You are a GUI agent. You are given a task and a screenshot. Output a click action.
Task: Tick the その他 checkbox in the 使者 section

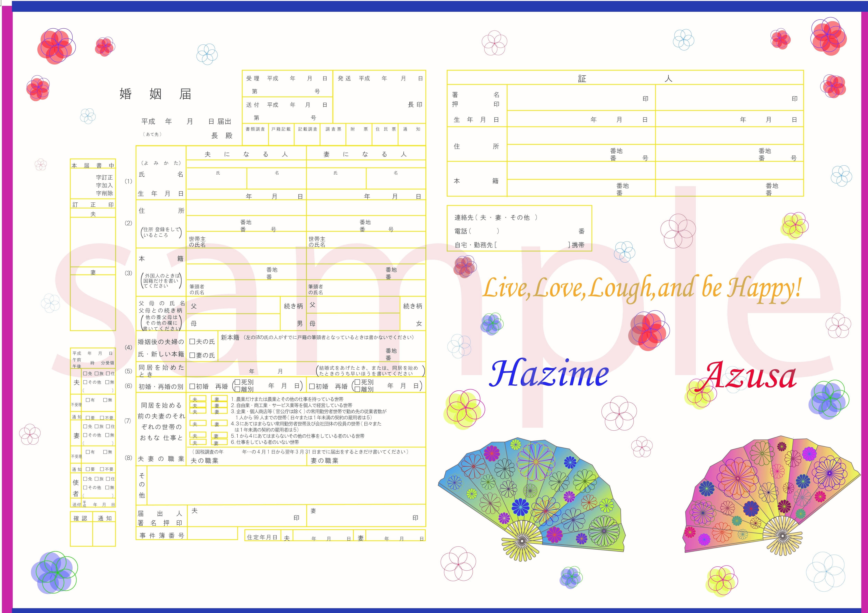(85, 488)
